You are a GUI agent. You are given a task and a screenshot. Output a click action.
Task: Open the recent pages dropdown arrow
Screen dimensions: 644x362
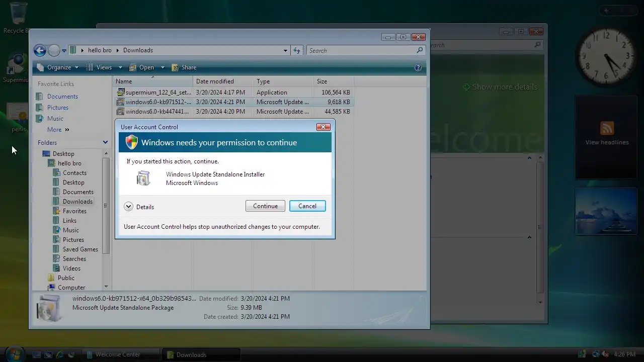click(x=64, y=51)
